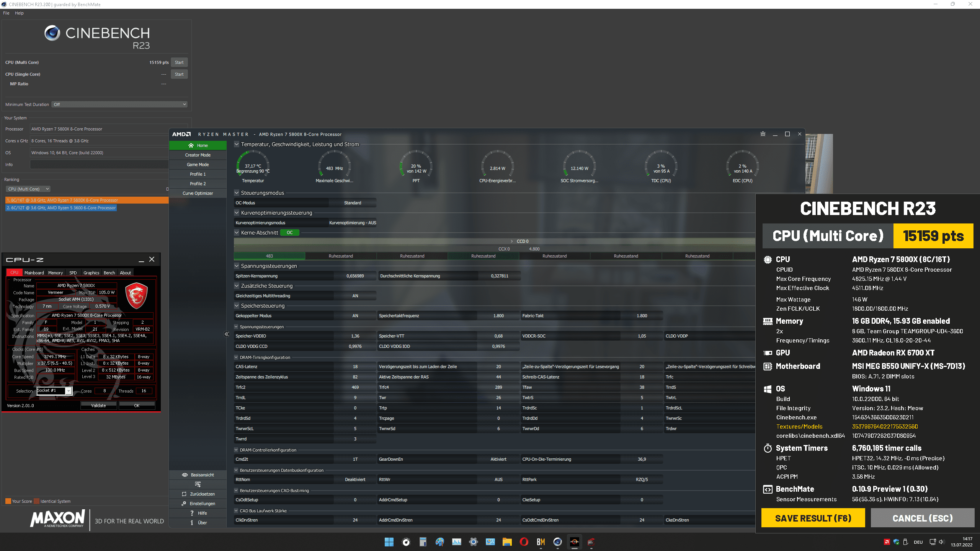
Task: Click Zurücksetzen reset icon in Ryzen Master
Action: pyautogui.click(x=184, y=494)
